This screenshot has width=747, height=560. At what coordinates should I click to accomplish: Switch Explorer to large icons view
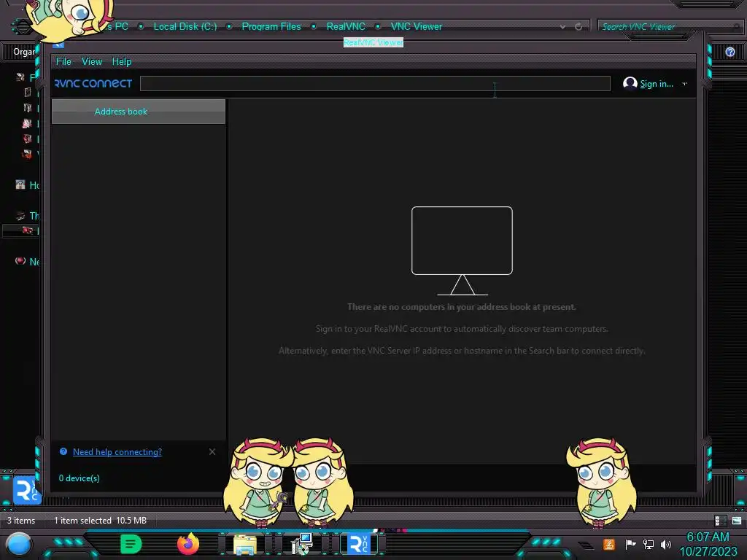[x=737, y=521]
